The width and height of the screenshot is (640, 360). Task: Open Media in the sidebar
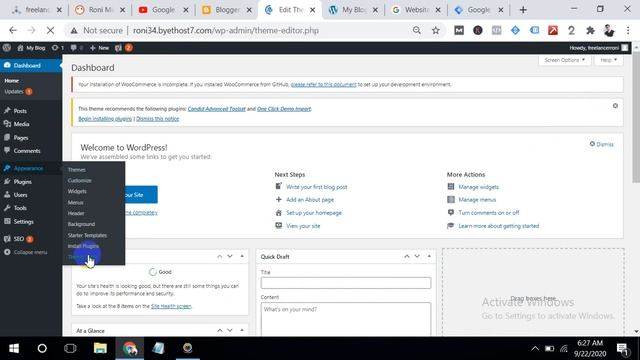[x=21, y=124]
